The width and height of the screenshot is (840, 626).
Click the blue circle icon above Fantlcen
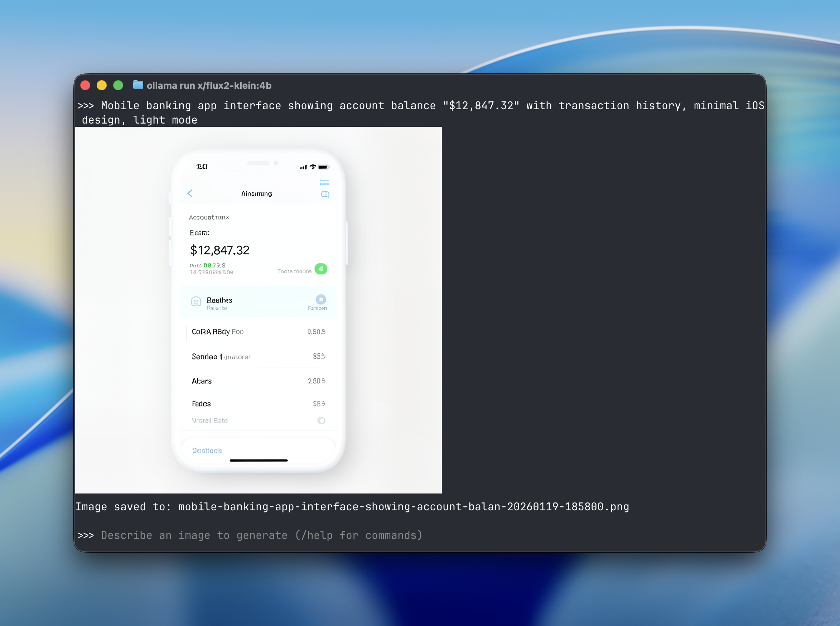[x=321, y=299]
